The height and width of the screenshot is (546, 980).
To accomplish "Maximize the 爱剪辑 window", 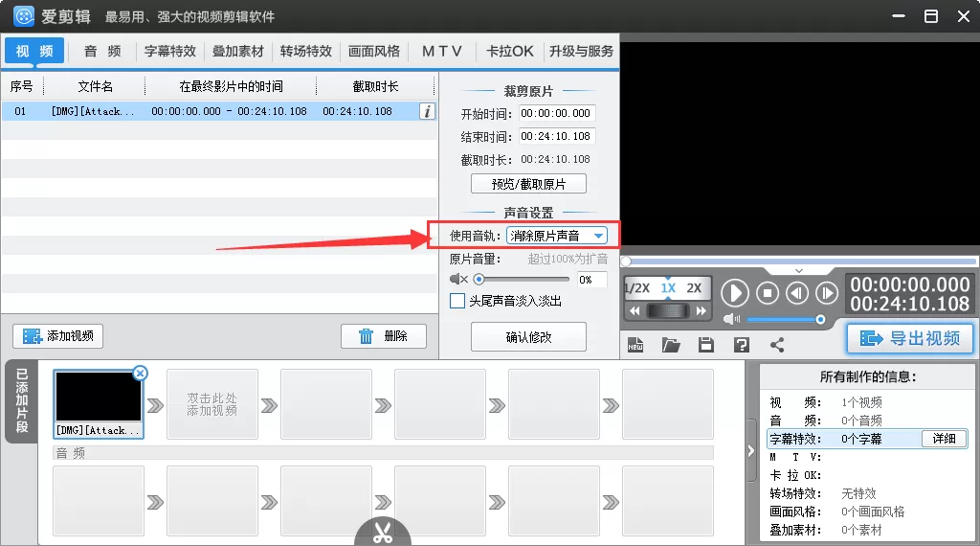I will pos(930,16).
